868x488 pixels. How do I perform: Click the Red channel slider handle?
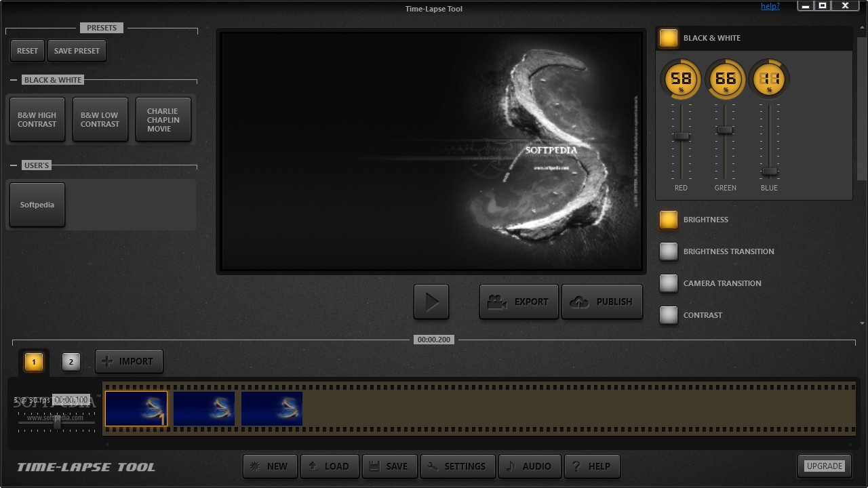click(x=682, y=136)
